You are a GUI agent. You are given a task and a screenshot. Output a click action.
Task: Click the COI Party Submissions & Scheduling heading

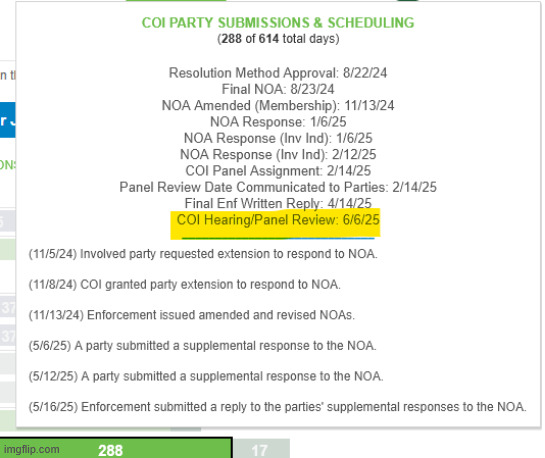click(278, 23)
